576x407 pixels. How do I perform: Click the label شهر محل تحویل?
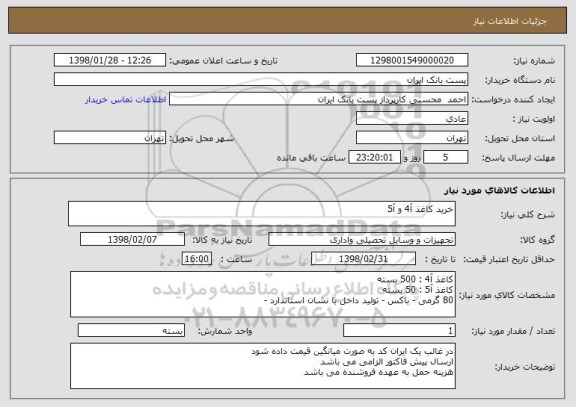tap(202, 138)
